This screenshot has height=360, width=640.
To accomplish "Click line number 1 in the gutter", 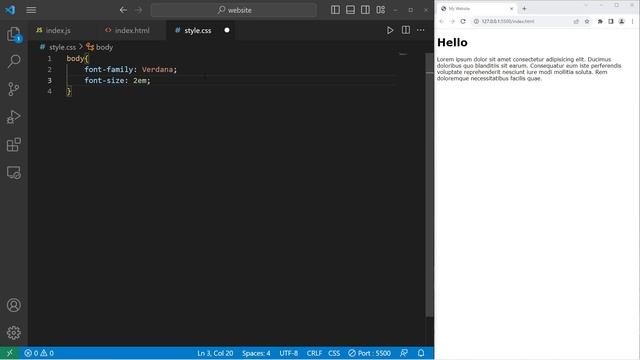I will [x=49, y=58].
